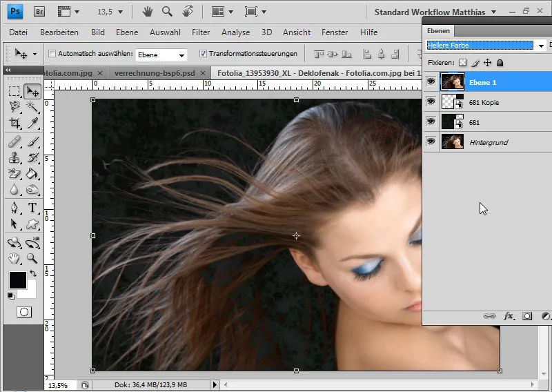Select the Healing Brush tool
Viewport: 552px width, 392px height.
tap(14, 142)
